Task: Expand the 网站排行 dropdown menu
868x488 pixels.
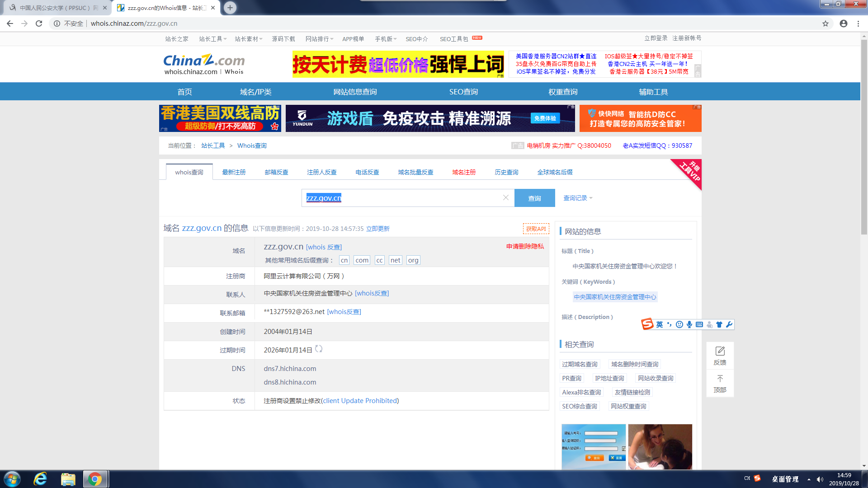Action: tap(319, 39)
